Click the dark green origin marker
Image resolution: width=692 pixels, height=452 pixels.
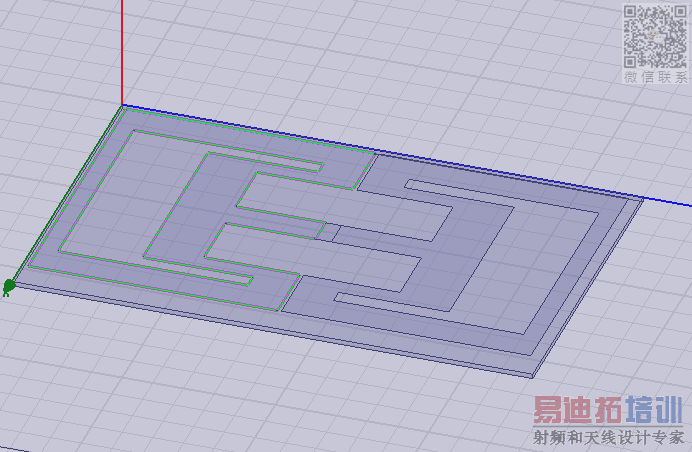8,287
